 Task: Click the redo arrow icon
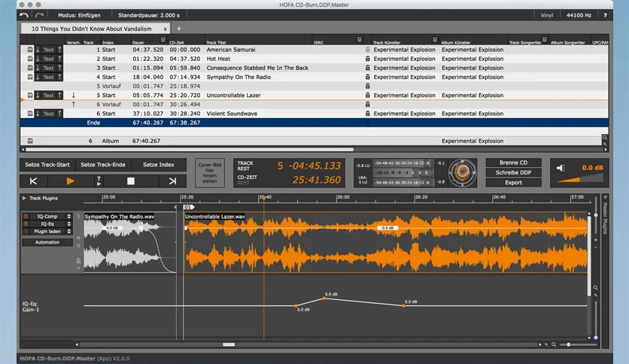(39, 15)
